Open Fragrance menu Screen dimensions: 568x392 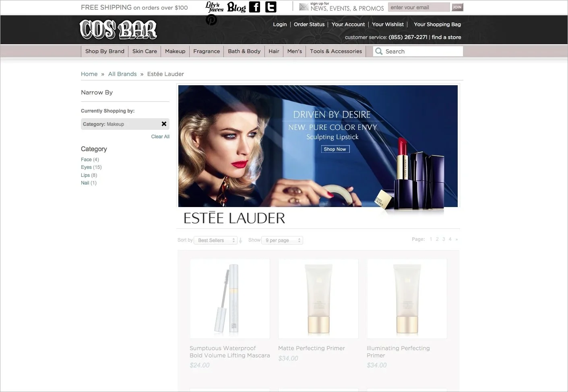pos(207,51)
